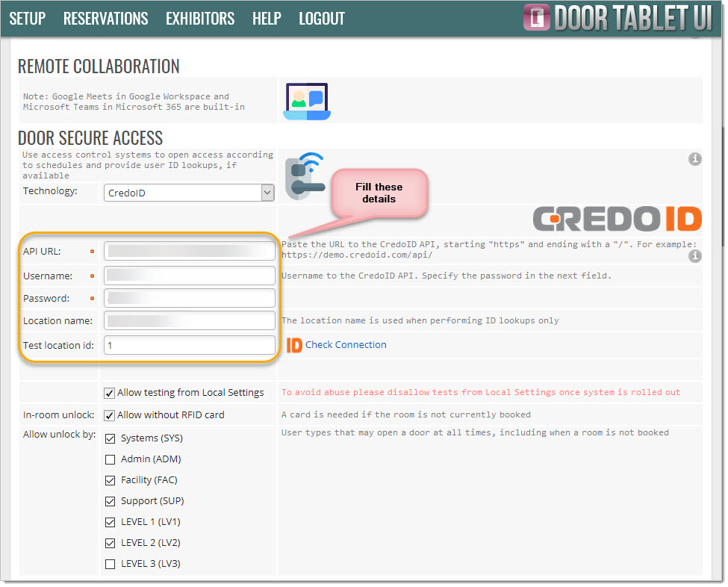The height and width of the screenshot is (587, 728).
Task: Open the RESERVATIONS menu
Action: coord(106,19)
